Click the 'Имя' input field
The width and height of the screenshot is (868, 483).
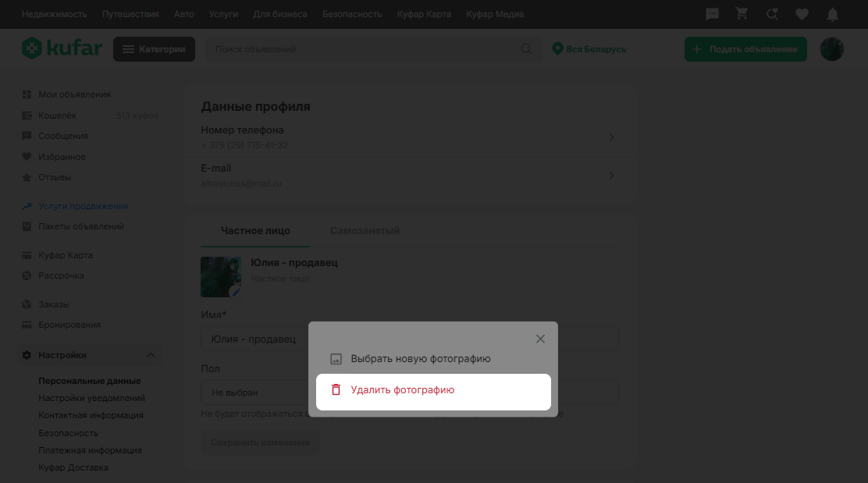point(410,339)
